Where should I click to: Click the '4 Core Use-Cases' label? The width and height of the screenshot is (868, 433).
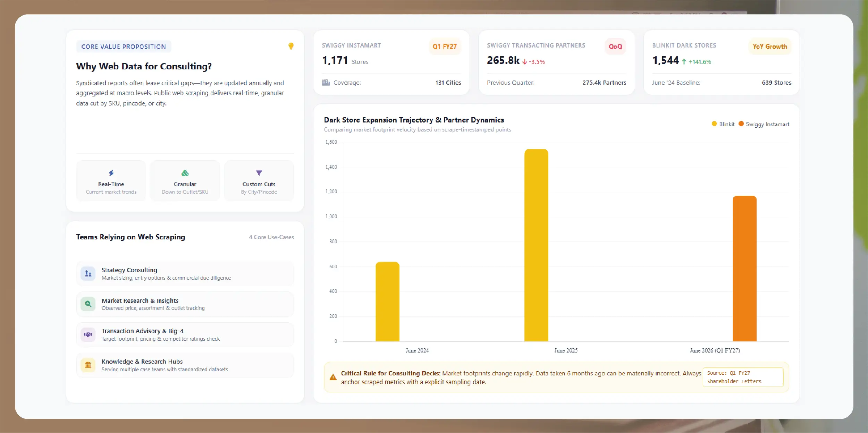tap(271, 237)
